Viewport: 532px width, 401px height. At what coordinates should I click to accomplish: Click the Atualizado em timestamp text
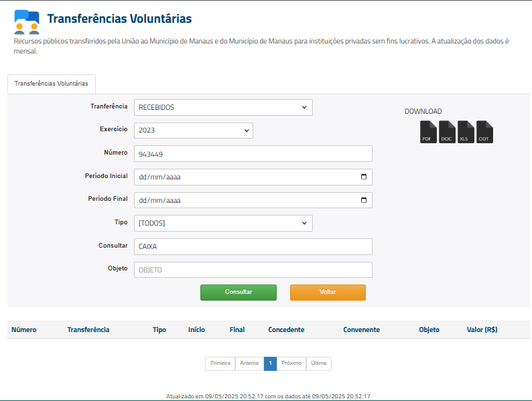tap(268, 396)
